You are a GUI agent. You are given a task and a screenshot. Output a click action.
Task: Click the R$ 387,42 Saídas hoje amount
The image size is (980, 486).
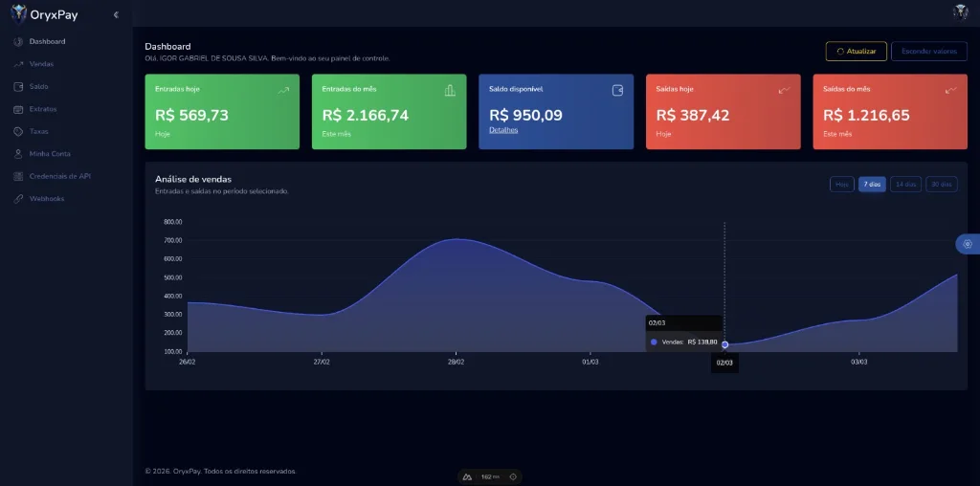[693, 115]
